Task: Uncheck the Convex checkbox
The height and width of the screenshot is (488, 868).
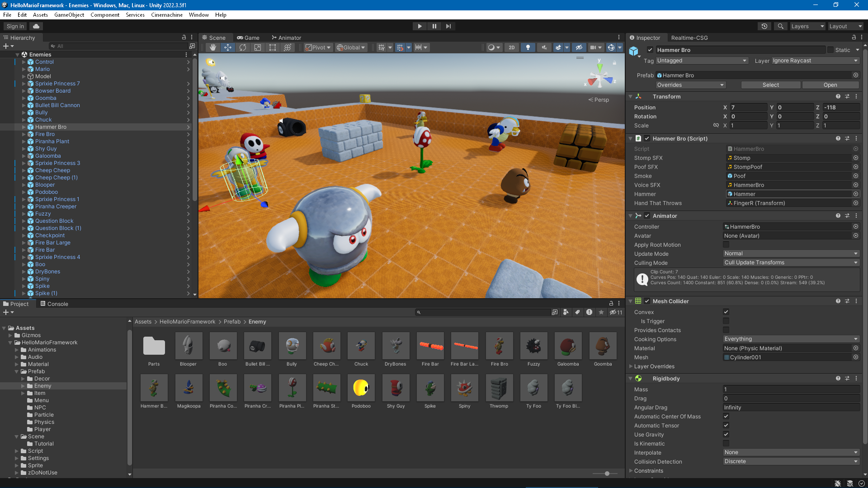Action: 726,312
